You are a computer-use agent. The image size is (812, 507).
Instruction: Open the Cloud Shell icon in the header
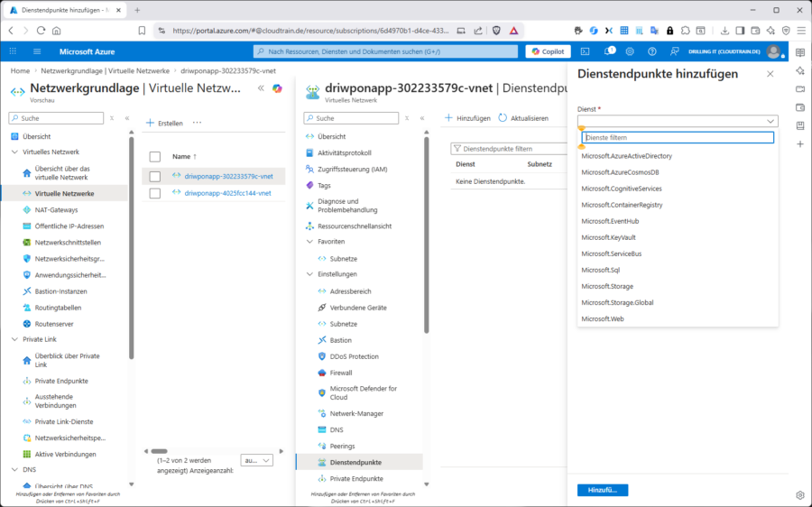(585, 51)
